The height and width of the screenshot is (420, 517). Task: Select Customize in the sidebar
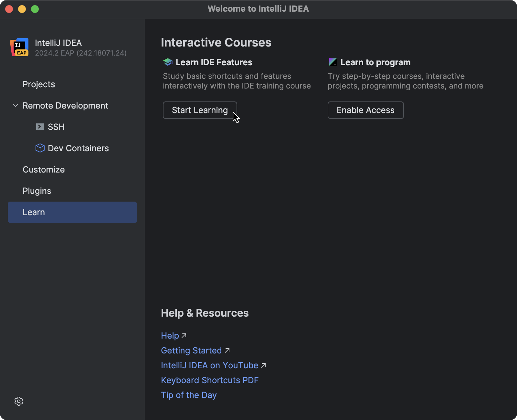point(43,169)
